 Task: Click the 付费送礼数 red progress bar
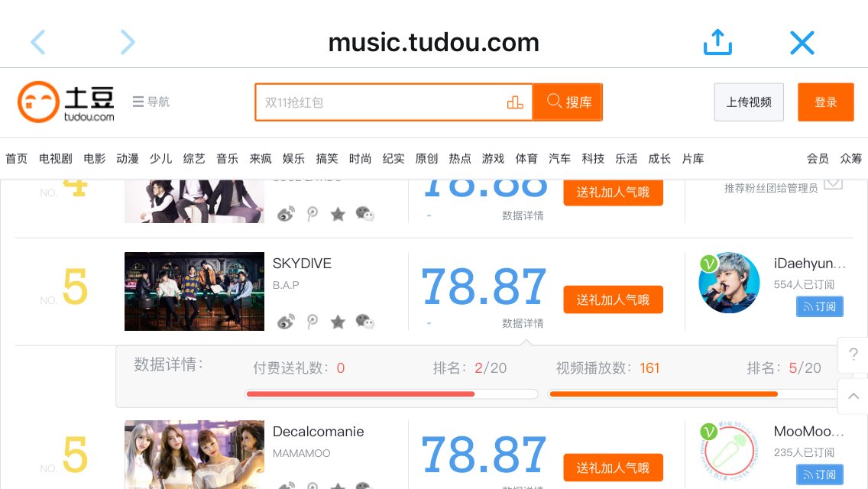[x=361, y=394]
